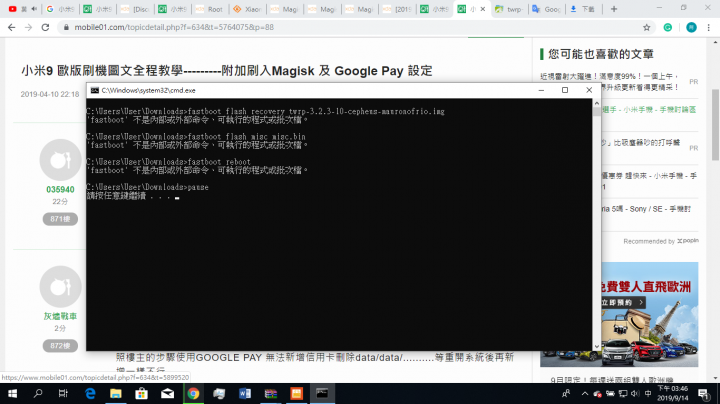The image size is (720, 404).
Task: Reload the mobile01 page
Action: (45, 28)
